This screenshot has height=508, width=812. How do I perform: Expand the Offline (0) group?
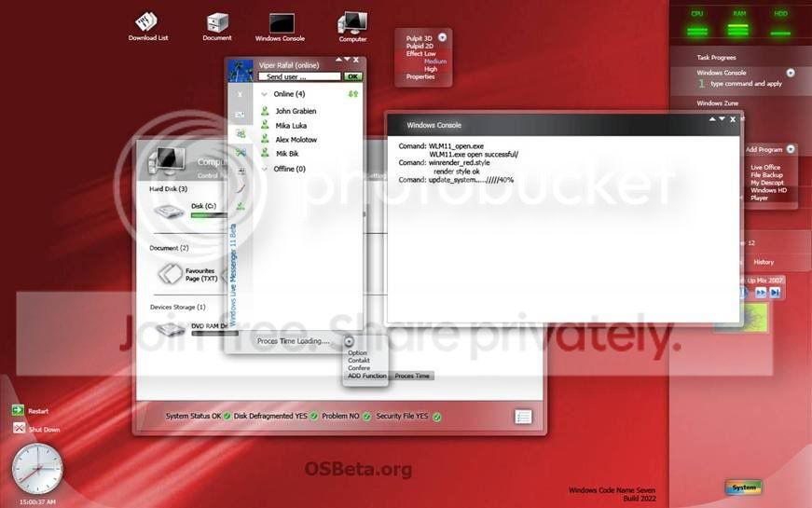(x=264, y=169)
